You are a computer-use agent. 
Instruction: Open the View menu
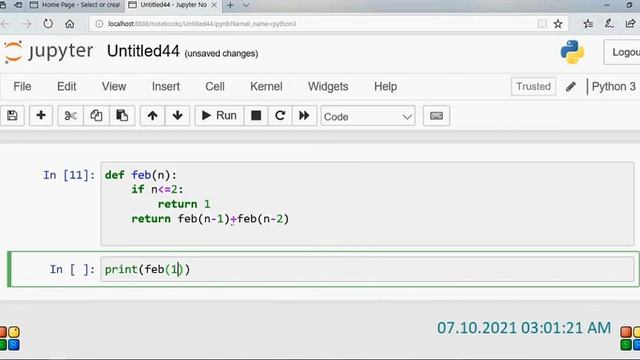tap(114, 87)
